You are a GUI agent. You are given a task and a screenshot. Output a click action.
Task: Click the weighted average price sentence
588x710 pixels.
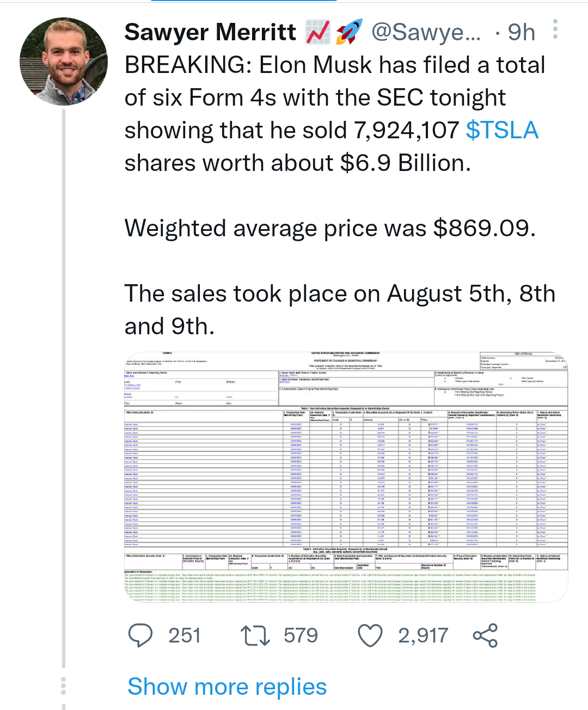pos(330,228)
